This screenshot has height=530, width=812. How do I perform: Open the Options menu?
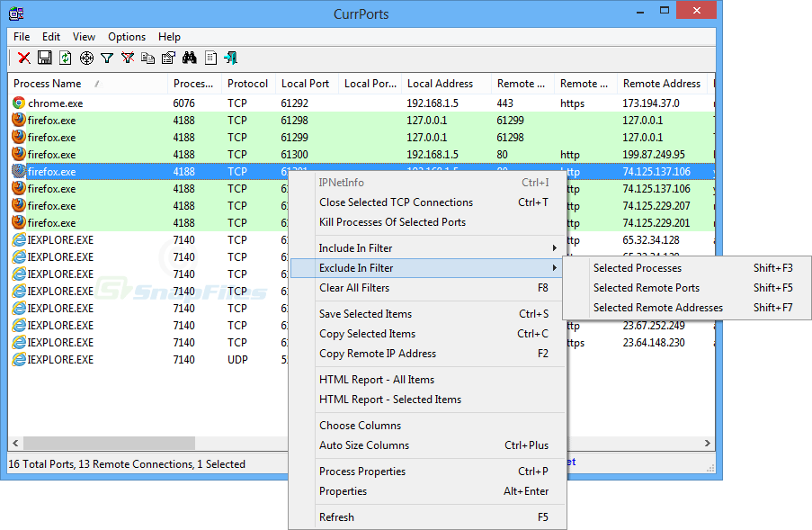tap(127, 37)
